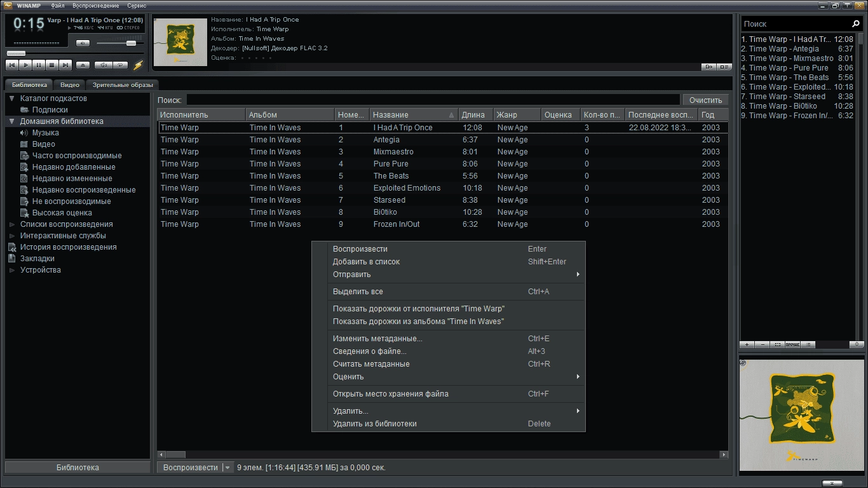Open Закладки in the library tree

click(37, 259)
